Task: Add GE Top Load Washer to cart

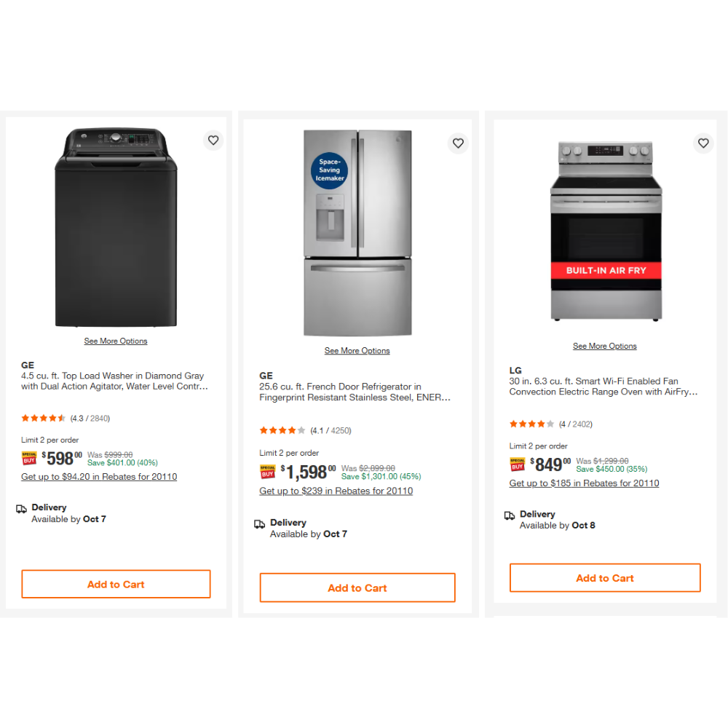Action: [x=116, y=584]
